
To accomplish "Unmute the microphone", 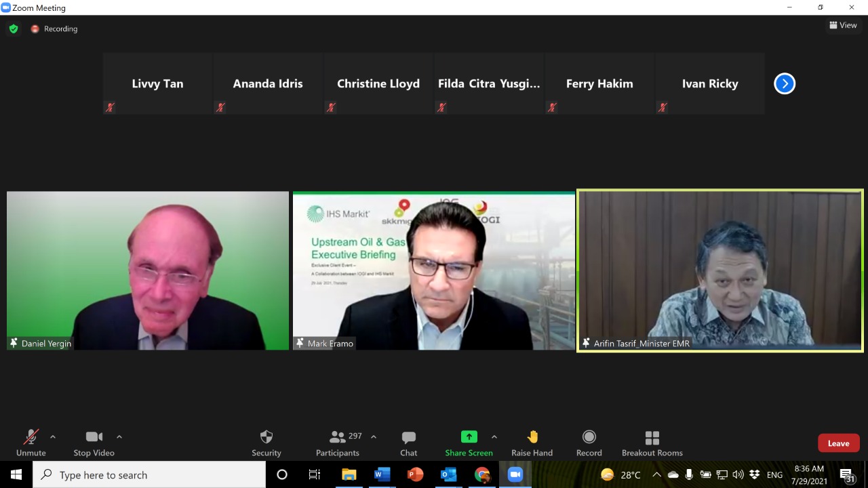I will pyautogui.click(x=31, y=443).
